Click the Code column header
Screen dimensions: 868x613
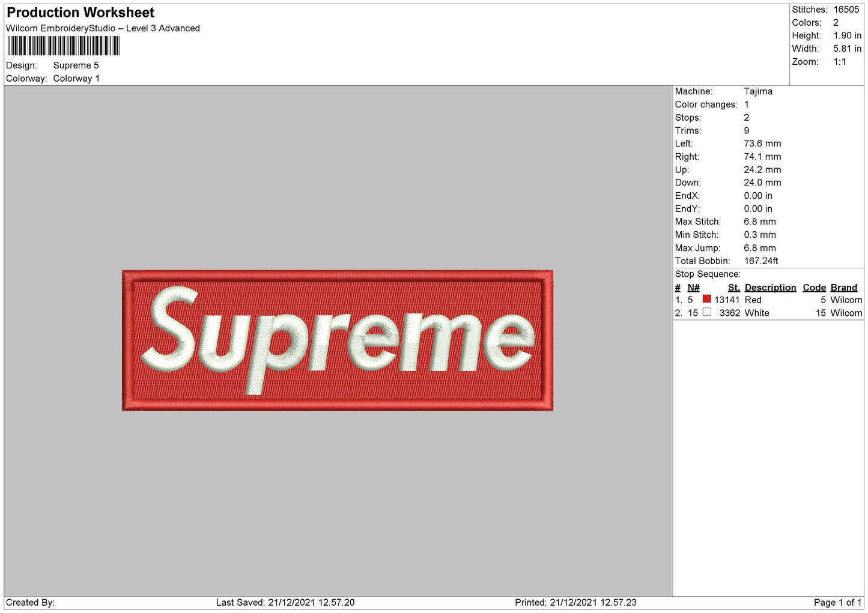coord(815,288)
